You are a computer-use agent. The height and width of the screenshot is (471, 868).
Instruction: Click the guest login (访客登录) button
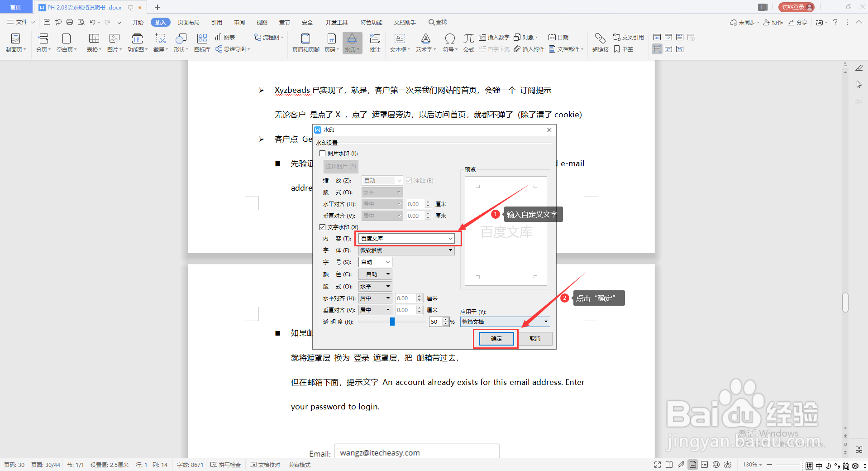tap(796, 7)
